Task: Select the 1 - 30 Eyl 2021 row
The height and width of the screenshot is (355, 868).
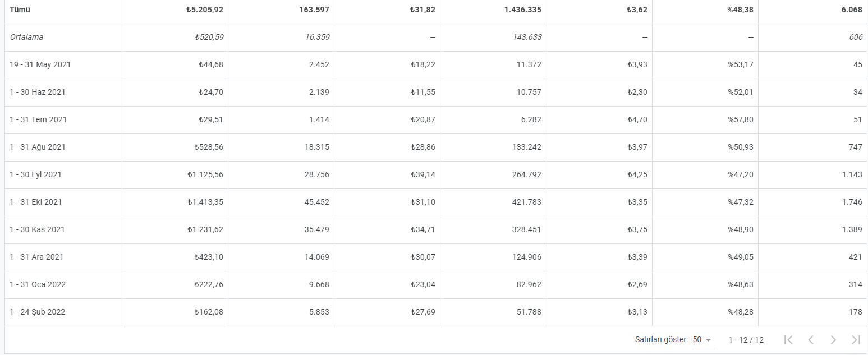Action: 436,174
